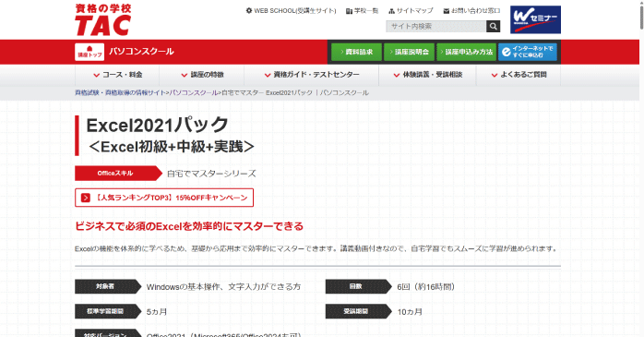Open the パソコンスクール header title
This screenshot has width=644, height=337.
141,52
